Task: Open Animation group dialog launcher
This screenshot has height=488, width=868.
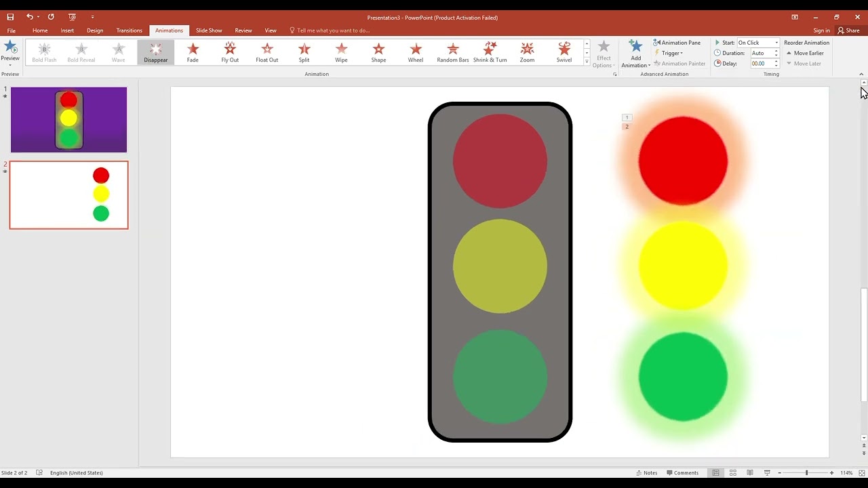Action: (x=615, y=75)
